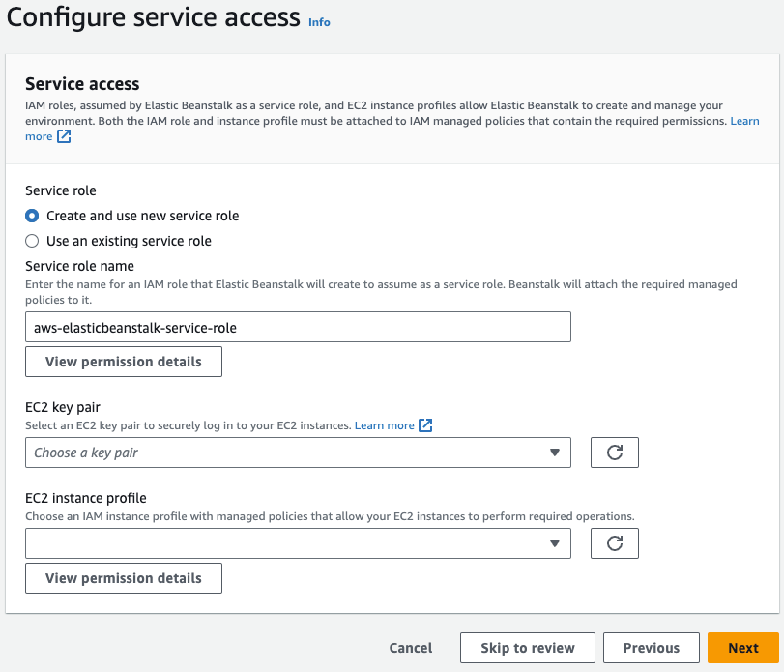Click Learn more about EC2 key pairs
The image size is (784, 672).
(x=382, y=424)
